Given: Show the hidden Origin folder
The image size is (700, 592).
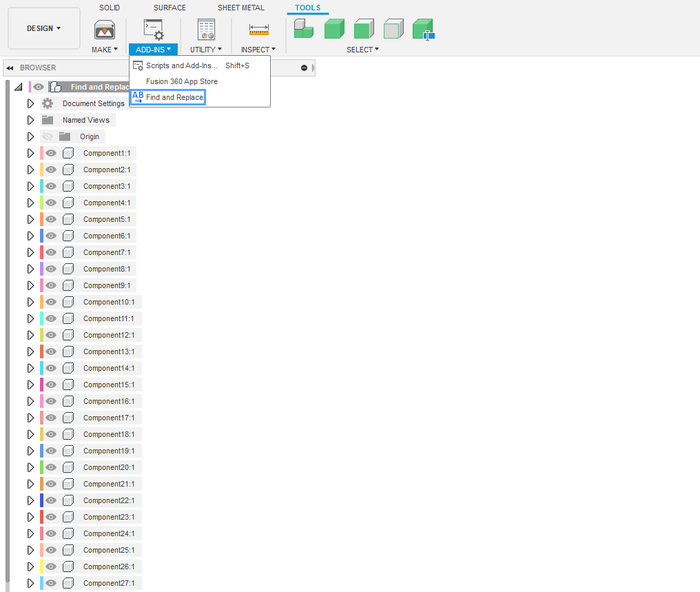Looking at the screenshot, I should 48,136.
